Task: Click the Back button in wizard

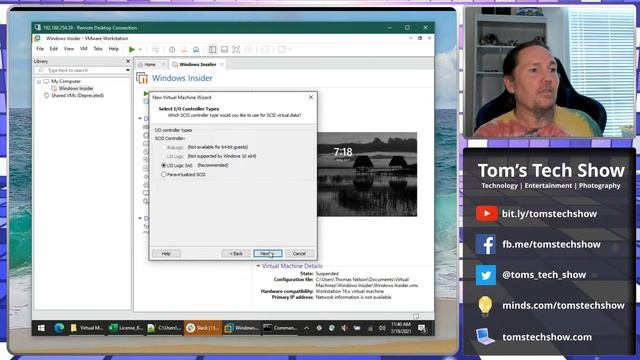Action: tap(236, 253)
